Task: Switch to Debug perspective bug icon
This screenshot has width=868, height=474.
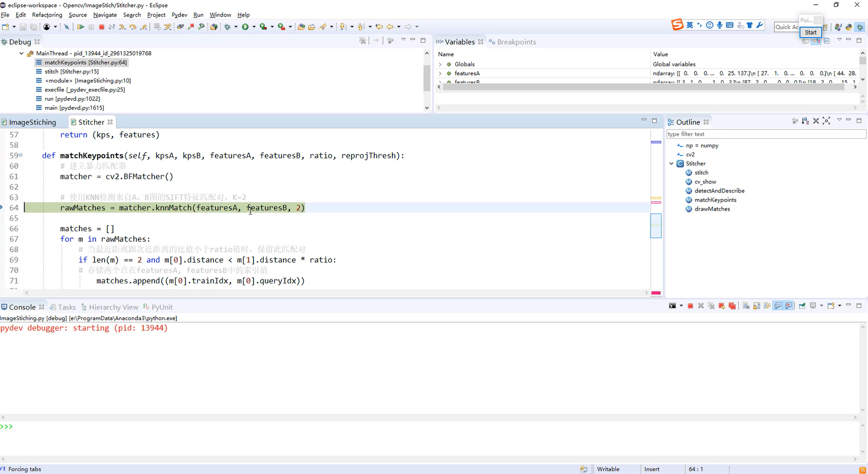Action: [859, 27]
